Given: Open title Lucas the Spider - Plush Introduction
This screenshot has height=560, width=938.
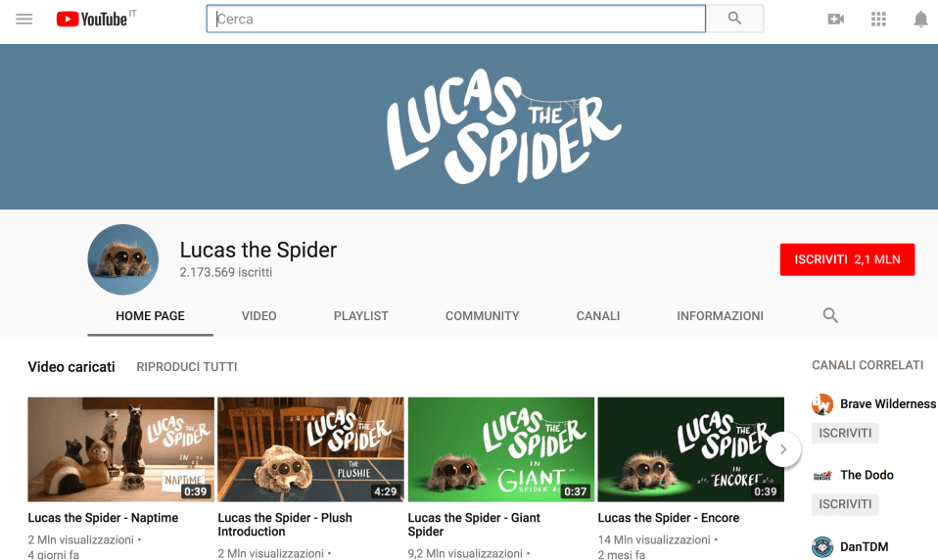Looking at the screenshot, I should coord(285,525).
